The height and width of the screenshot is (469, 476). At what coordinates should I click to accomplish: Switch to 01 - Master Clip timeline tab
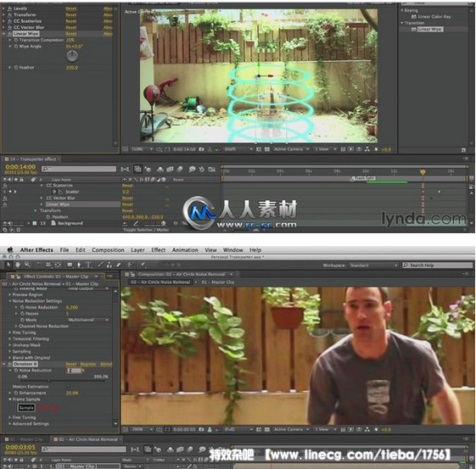[x=25, y=439]
